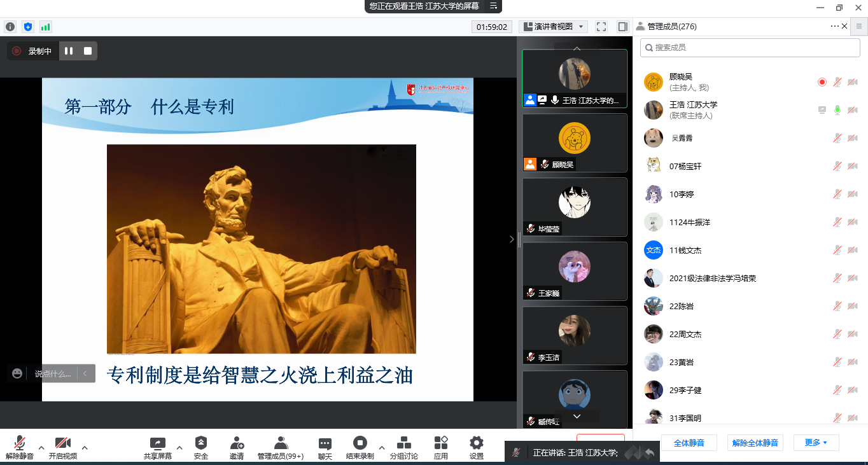Expand audio options arrow beside unmute
868x465 pixels.
click(x=41, y=448)
